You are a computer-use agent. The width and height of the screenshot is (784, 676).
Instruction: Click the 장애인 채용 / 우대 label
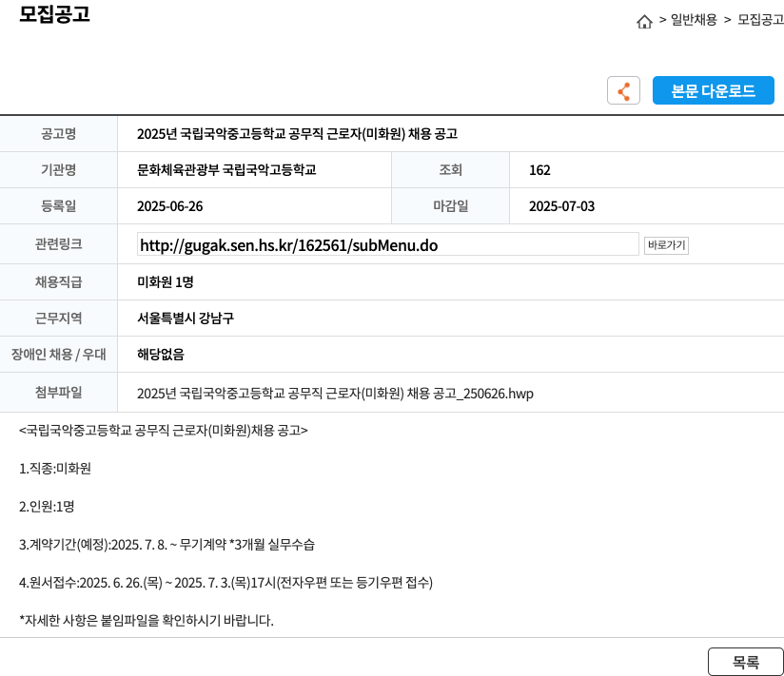point(58,355)
